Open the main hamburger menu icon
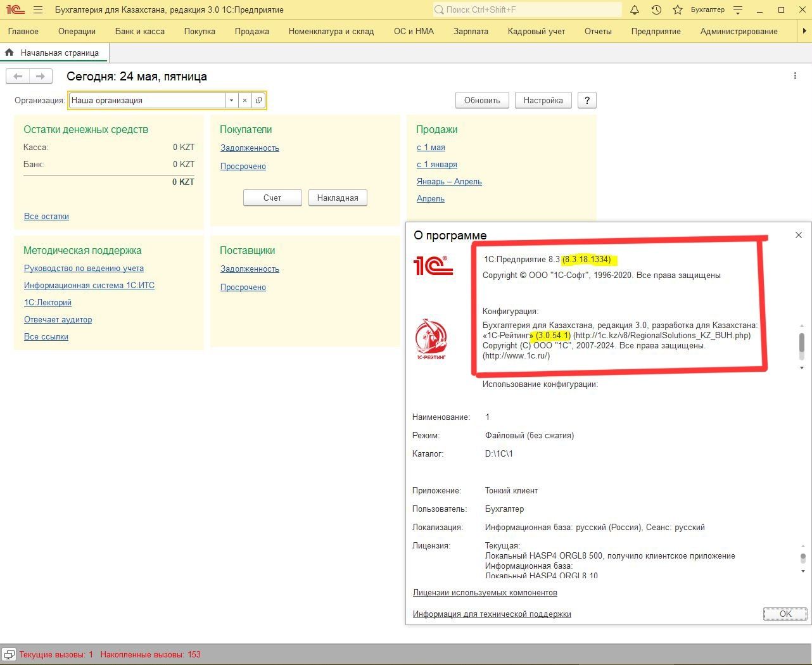Viewport: 812px width, 665px height. click(38, 9)
